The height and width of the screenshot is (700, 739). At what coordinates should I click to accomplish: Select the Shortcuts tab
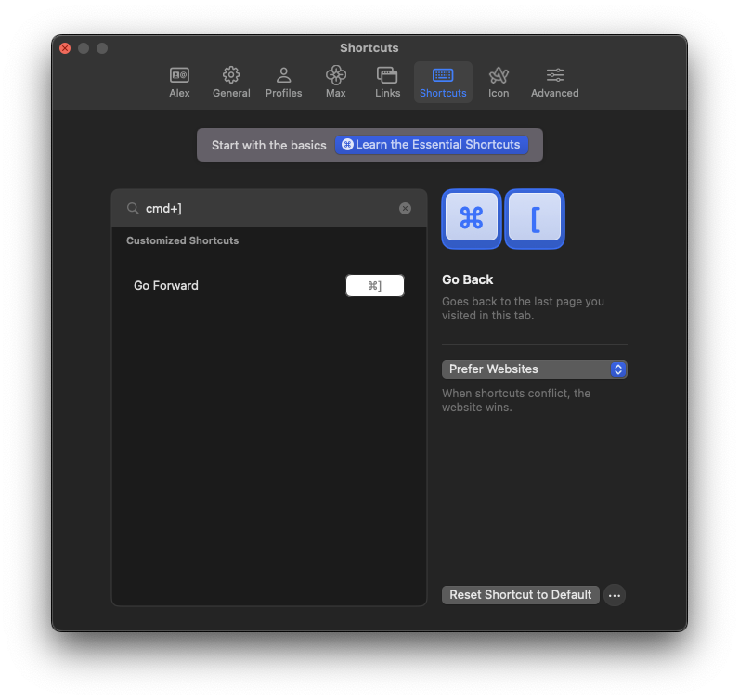pos(443,82)
